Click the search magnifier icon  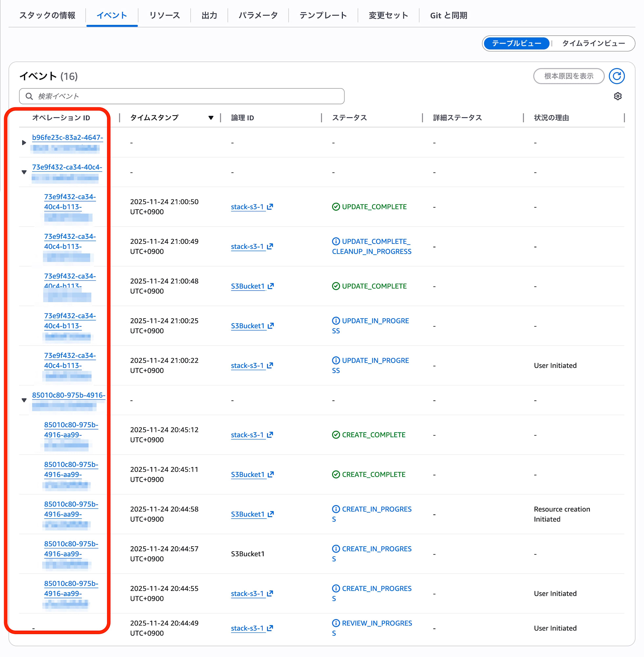click(x=30, y=96)
